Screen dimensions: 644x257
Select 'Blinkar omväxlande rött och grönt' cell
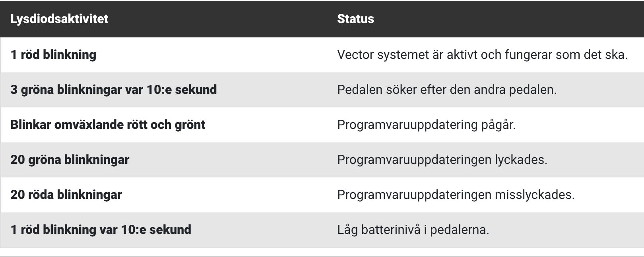(108, 125)
